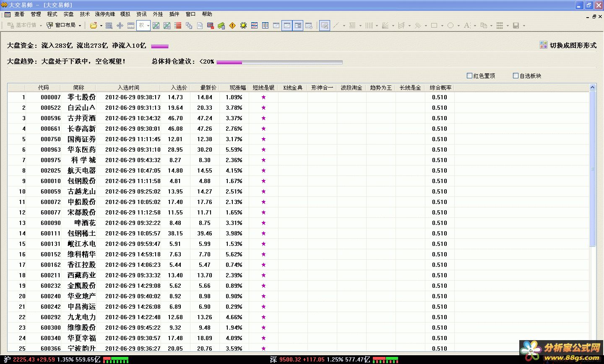Click the ruler measurement toolbar icon
This screenshot has height=364, width=604.
(131, 26)
